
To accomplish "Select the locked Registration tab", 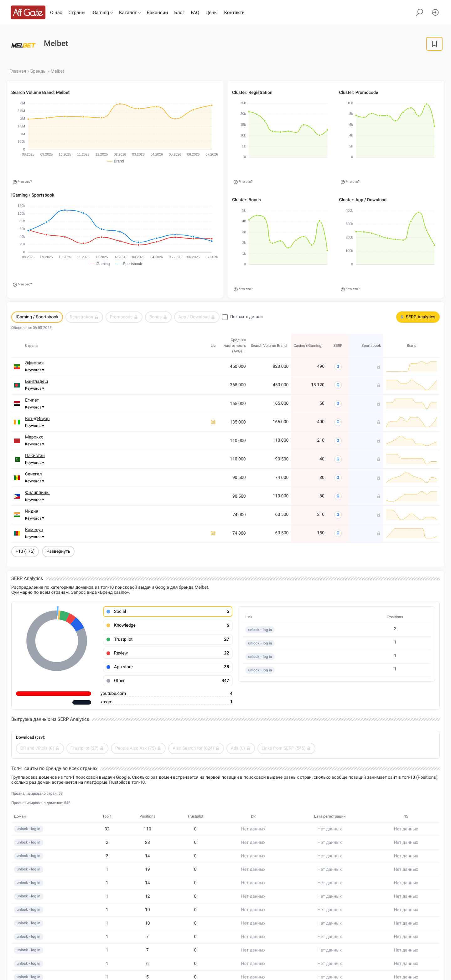I will point(84,317).
